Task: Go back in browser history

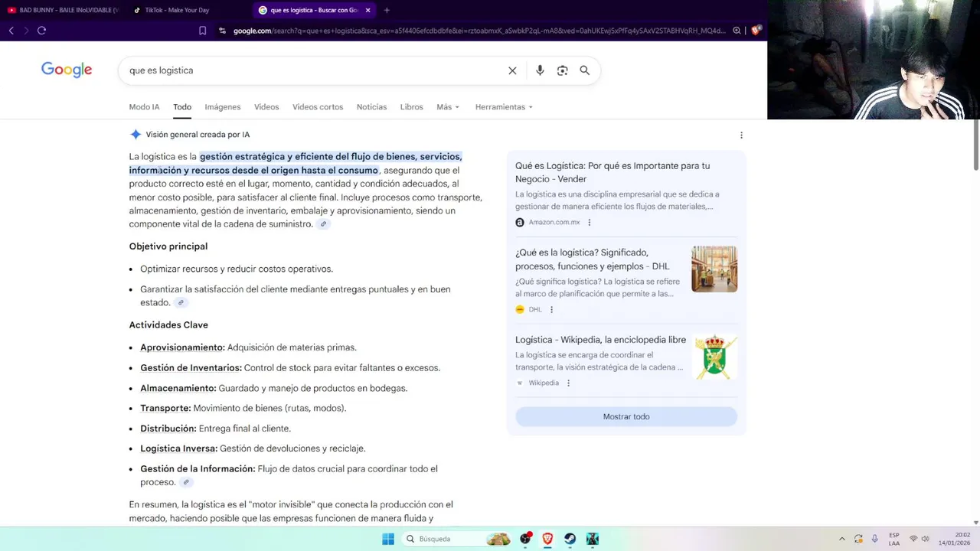Action: point(11,31)
